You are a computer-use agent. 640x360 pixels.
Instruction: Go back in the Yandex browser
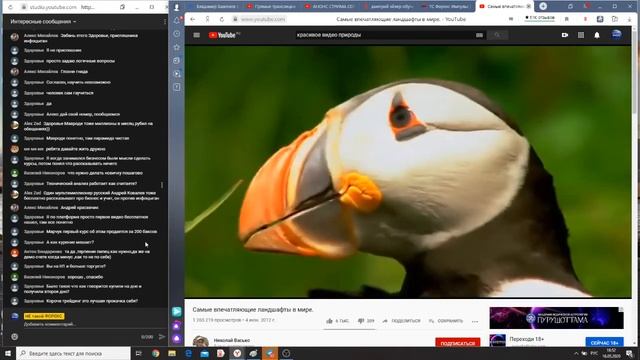(193, 19)
